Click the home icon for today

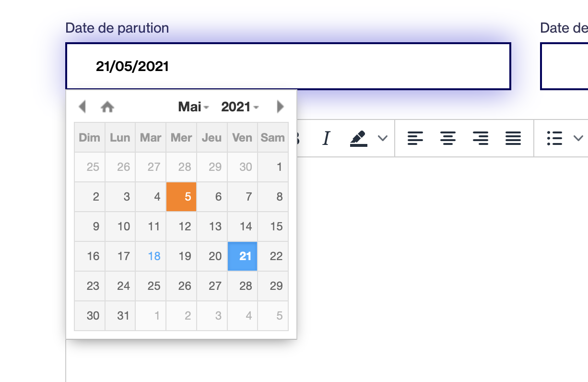[107, 107]
